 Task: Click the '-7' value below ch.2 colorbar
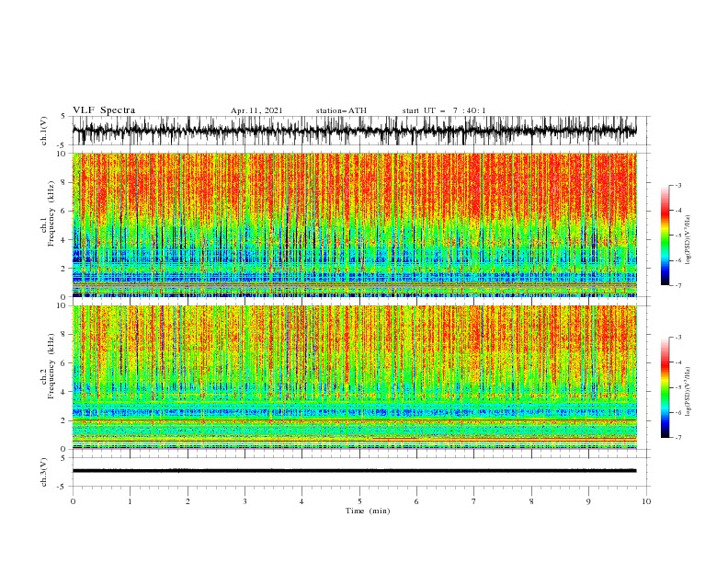(x=677, y=438)
